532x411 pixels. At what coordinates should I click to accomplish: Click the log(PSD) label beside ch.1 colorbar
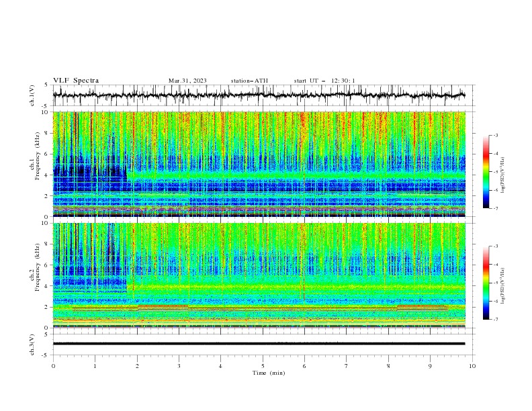[502, 175]
